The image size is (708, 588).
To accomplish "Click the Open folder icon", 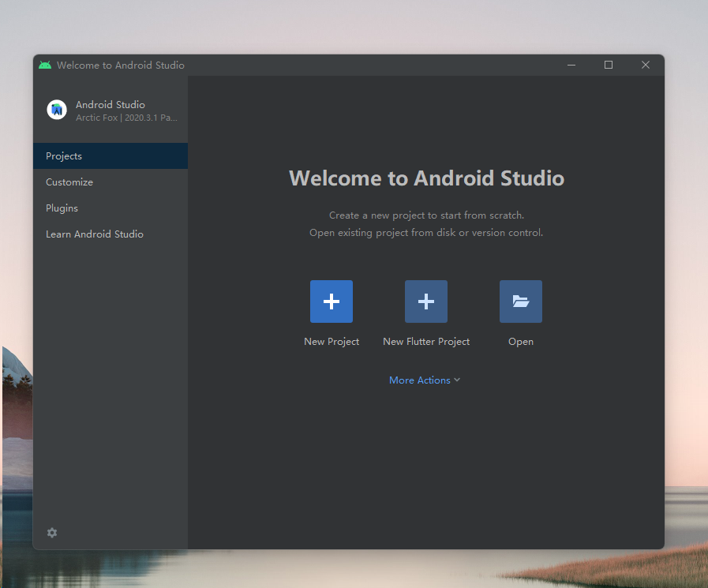I will click(x=521, y=301).
